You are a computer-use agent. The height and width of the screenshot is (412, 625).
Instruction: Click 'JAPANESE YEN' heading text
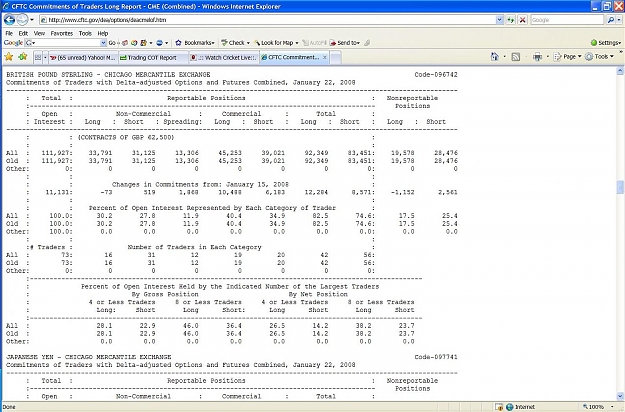point(29,357)
